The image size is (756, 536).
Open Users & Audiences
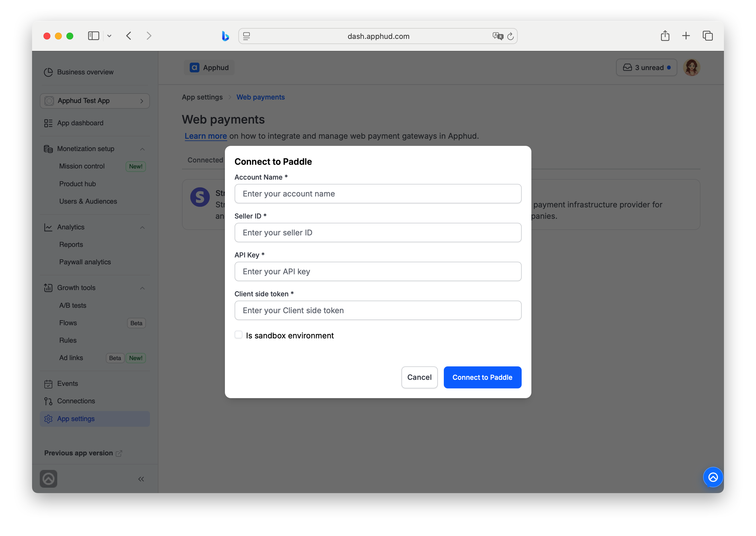coord(88,201)
